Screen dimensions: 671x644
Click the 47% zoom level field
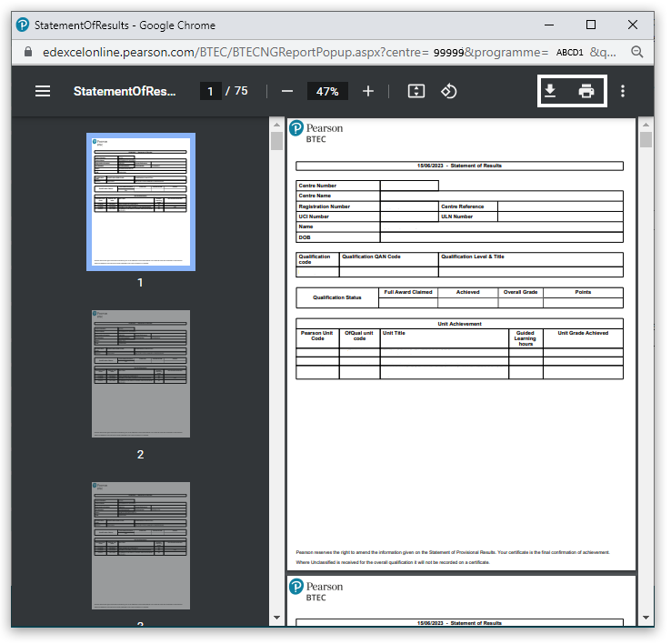tap(327, 91)
